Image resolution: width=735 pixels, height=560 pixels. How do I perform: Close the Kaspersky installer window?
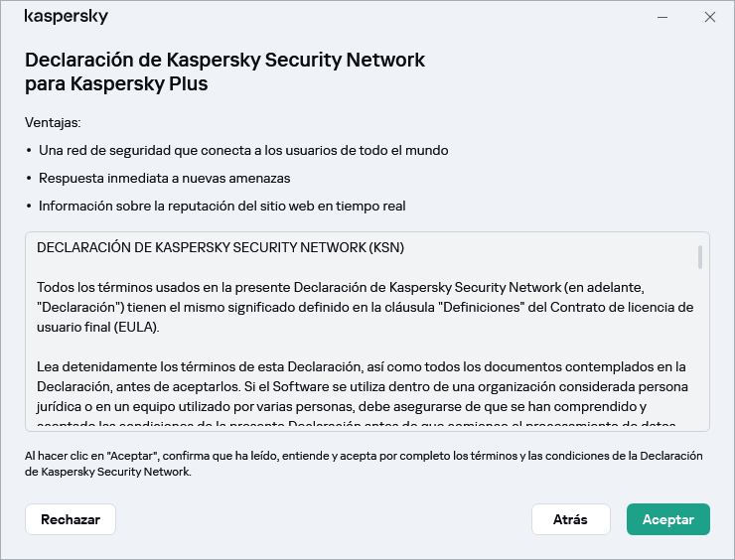(x=709, y=17)
